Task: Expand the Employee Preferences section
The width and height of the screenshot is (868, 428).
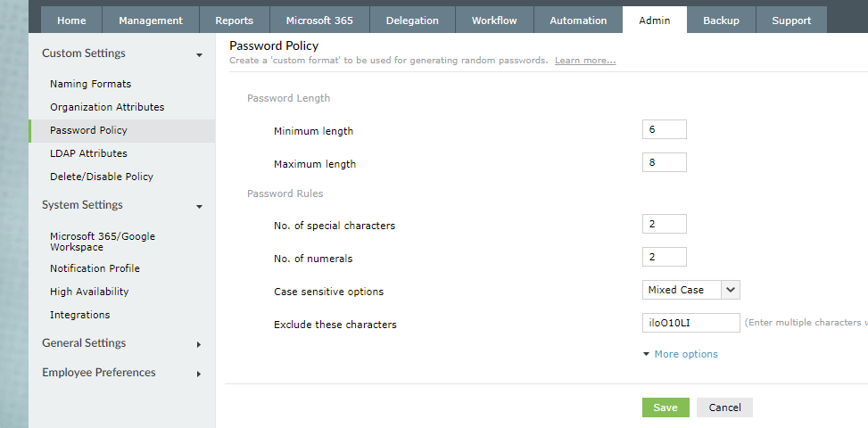Action: [199, 374]
